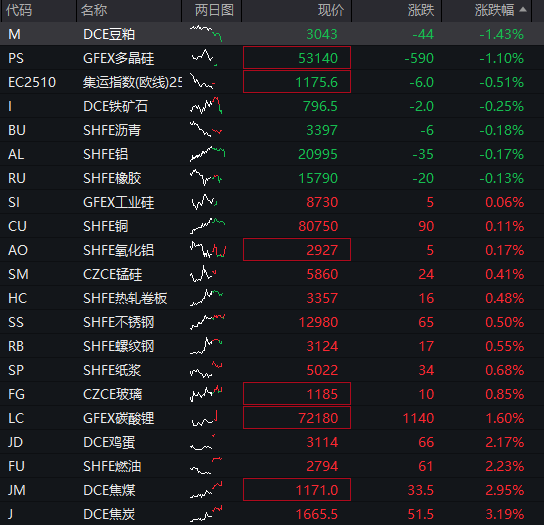The width and height of the screenshot is (544, 525).
Task: Sort by the 现价 column header
Action: coord(331,10)
